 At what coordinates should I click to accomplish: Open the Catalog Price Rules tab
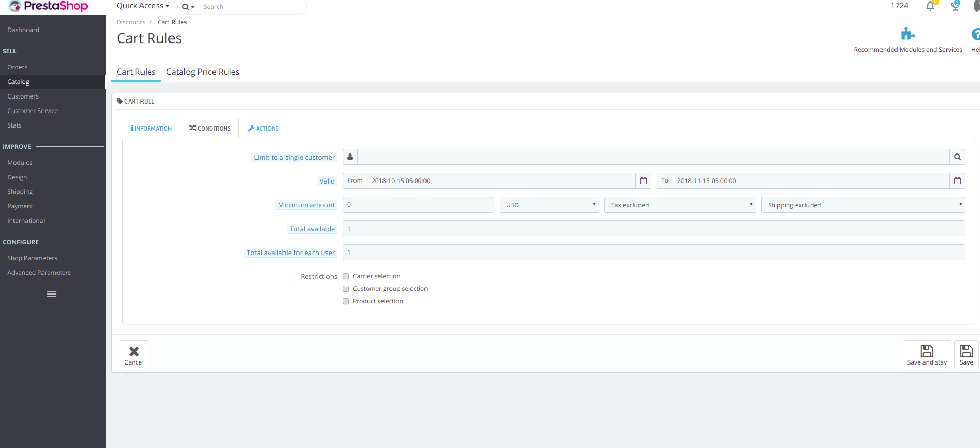tap(203, 72)
